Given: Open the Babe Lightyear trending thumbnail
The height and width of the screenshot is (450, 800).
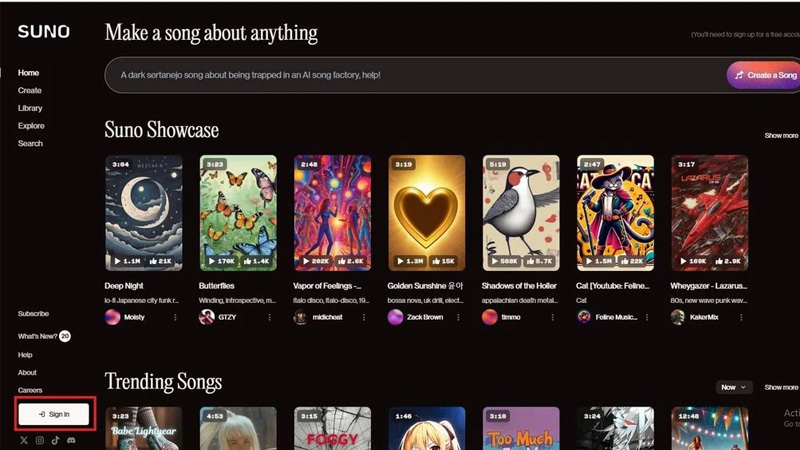Looking at the screenshot, I should [144, 428].
